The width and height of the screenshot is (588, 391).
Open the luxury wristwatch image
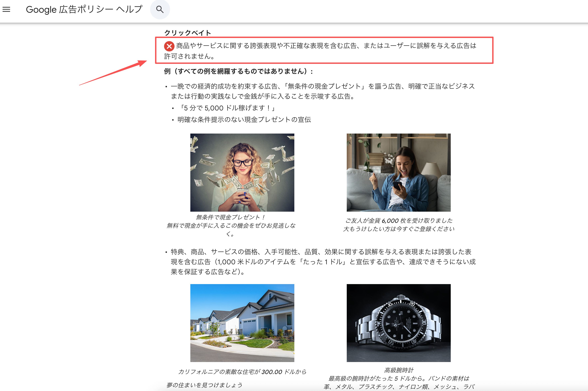coord(399,323)
